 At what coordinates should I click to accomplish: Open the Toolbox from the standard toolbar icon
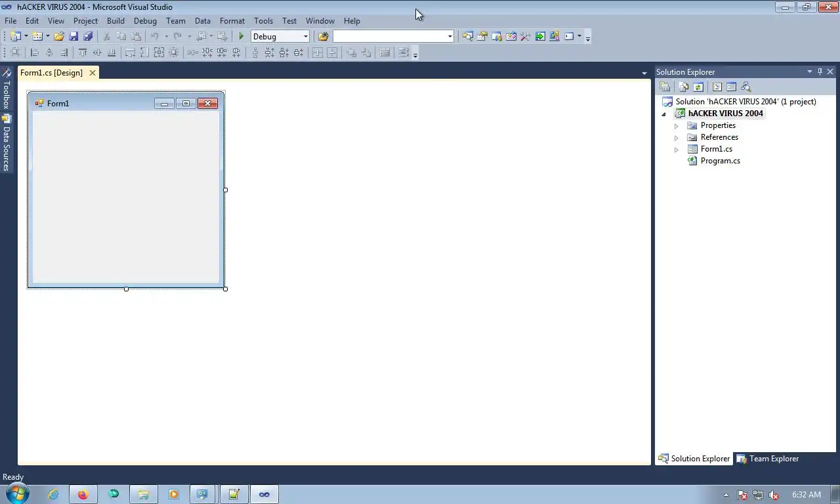click(525, 37)
